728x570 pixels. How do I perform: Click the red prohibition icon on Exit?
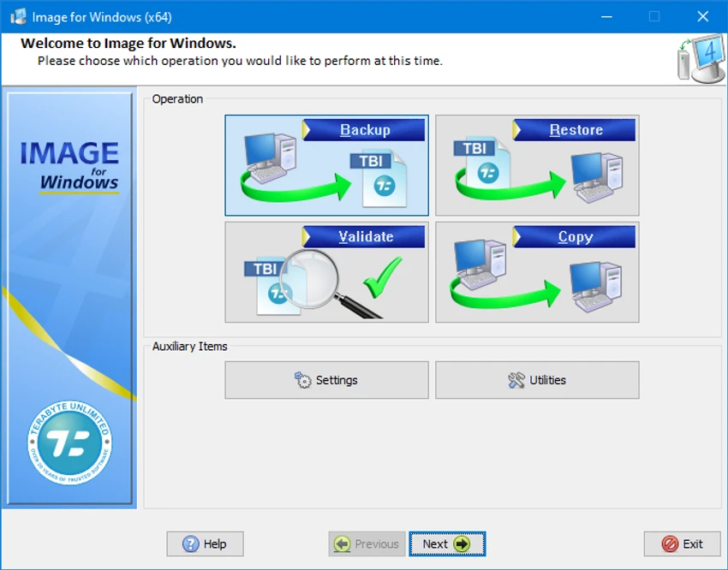[670, 543]
